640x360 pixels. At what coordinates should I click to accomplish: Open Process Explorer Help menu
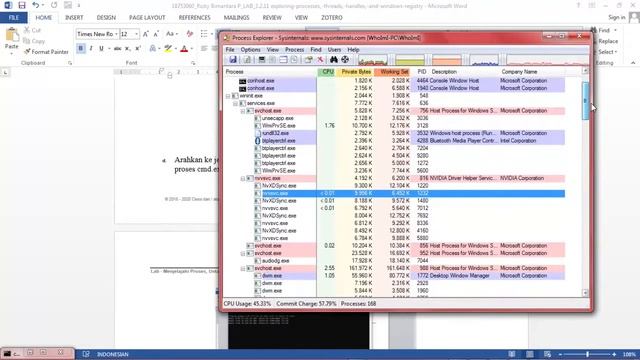(x=353, y=49)
